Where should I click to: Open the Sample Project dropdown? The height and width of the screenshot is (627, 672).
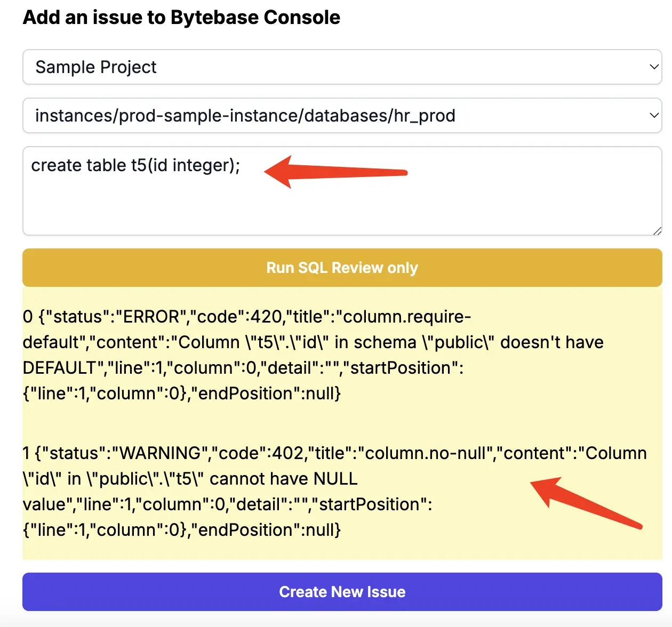point(342,67)
